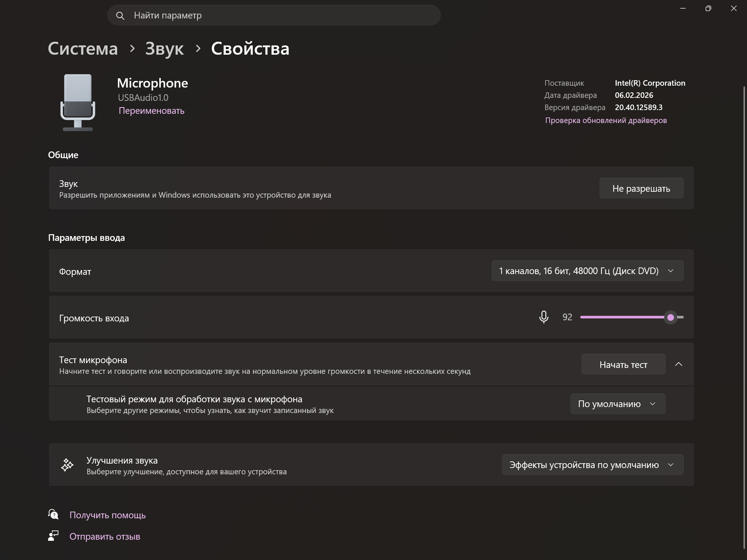The height and width of the screenshot is (560, 747).
Task: Click the Microphone device name
Action: [152, 83]
